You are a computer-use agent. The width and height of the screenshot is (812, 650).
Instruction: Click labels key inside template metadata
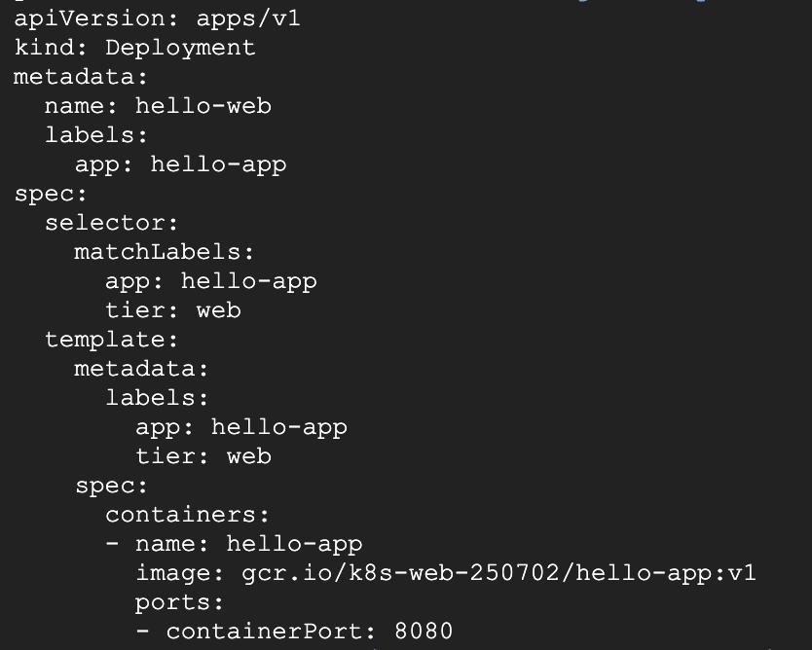[157, 398]
